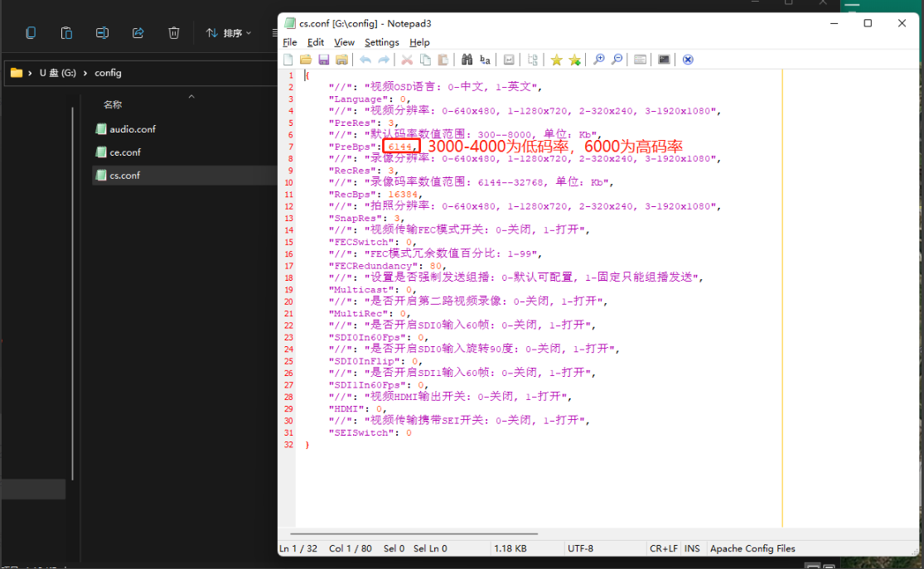Click the Col 1 / 80 status entry
This screenshot has height=569, width=924.
[x=350, y=548]
